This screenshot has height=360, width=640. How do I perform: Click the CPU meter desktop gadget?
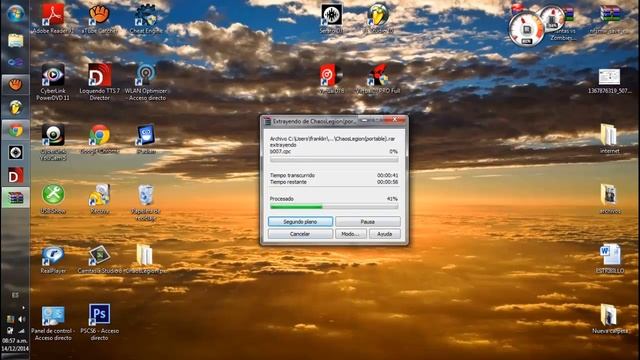pos(527,29)
